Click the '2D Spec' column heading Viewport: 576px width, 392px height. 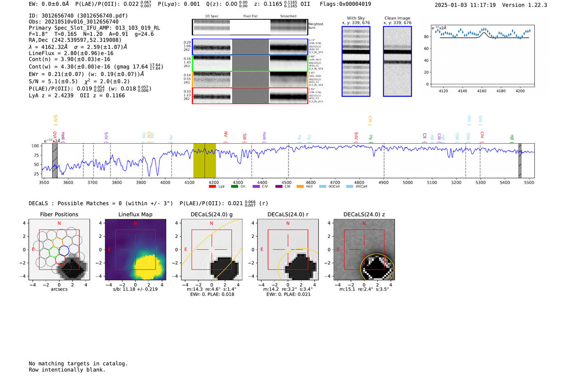(x=212, y=16)
